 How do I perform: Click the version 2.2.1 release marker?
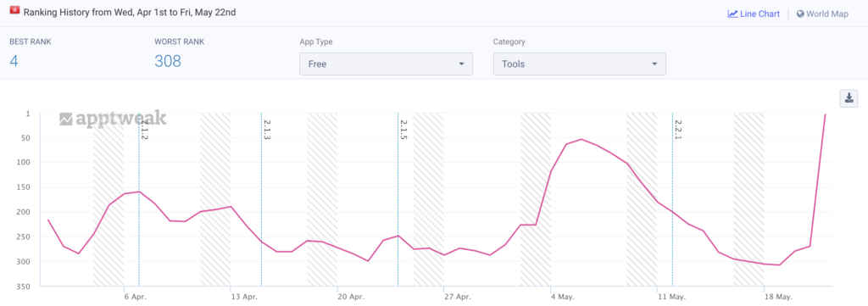(x=677, y=129)
